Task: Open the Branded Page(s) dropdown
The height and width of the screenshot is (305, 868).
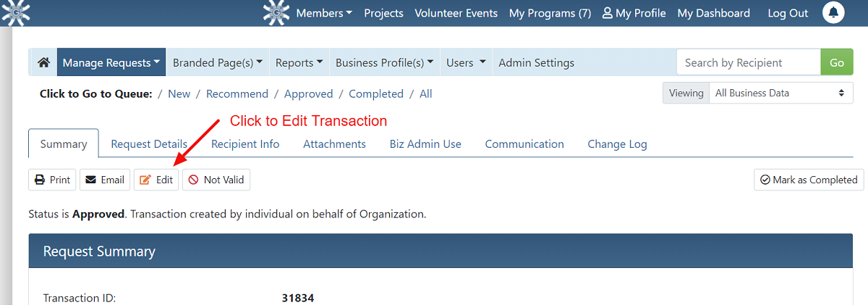Action: click(x=217, y=62)
